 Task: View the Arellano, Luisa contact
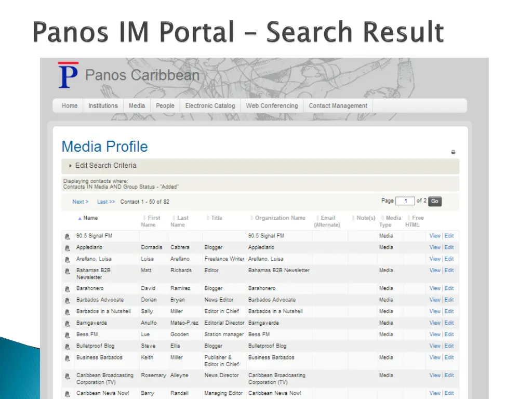pyautogui.click(x=435, y=259)
